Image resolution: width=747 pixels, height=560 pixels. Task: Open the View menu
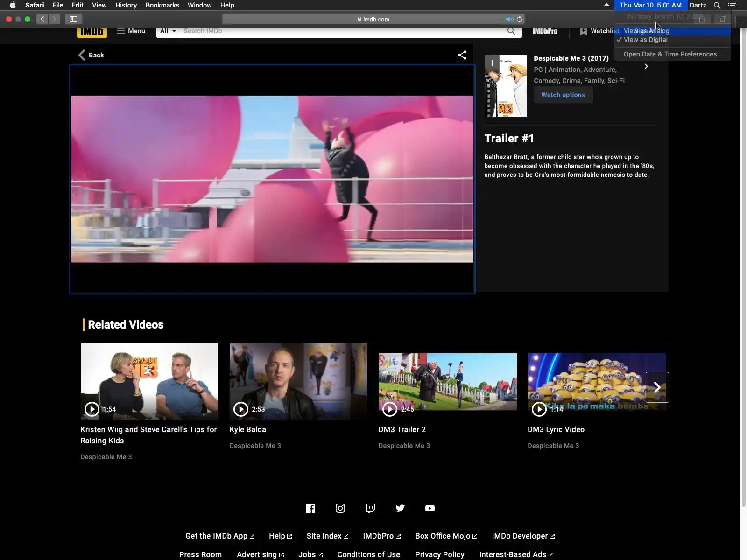click(x=99, y=5)
